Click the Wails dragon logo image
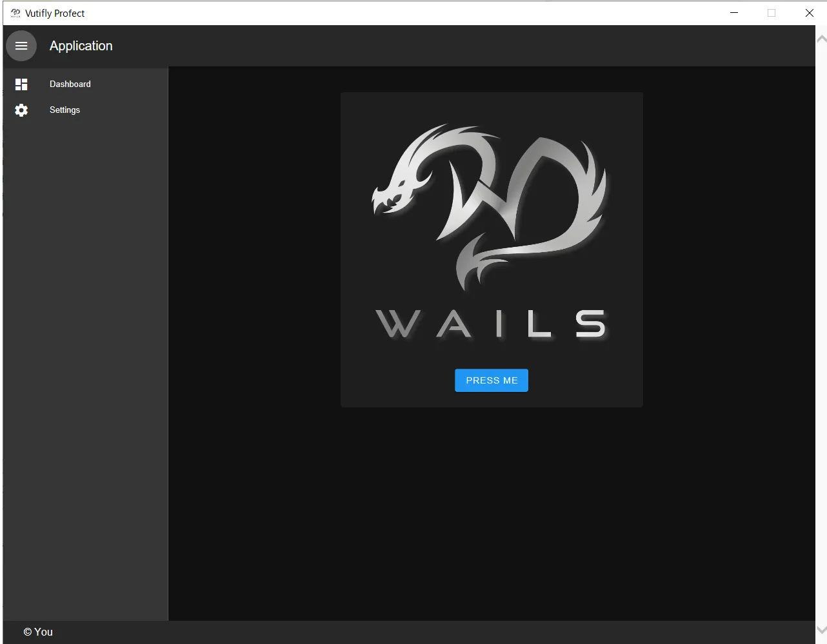The image size is (827, 644). tap(492, 231)
